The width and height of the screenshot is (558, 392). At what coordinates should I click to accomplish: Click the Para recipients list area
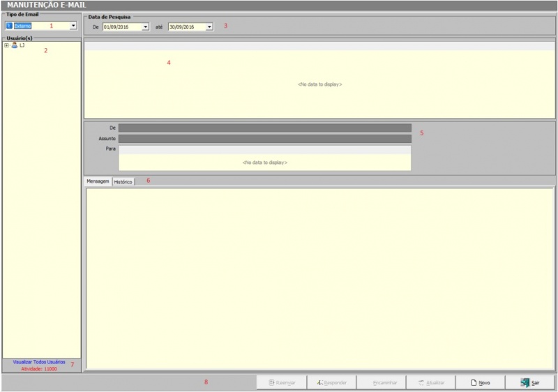click(x=264, y=161)
